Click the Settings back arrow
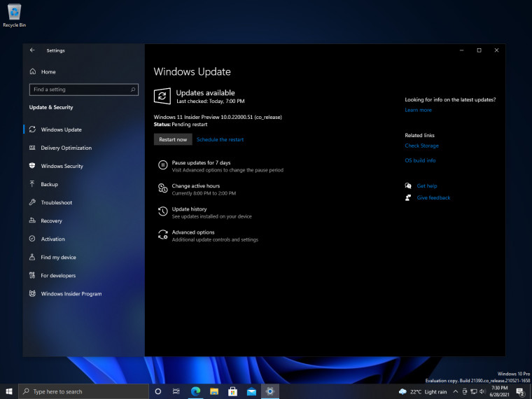This screenshot has width=532, height=399. [x=32, y=50]
